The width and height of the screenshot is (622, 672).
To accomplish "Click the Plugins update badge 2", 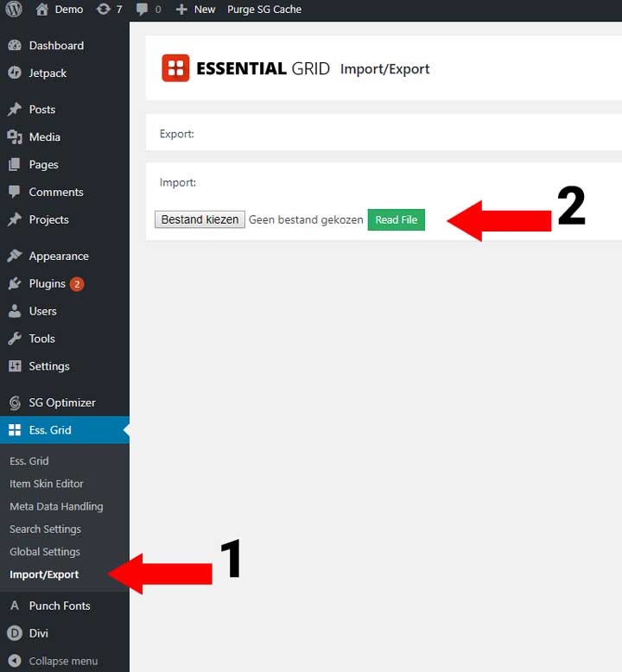I will [x=77, y=283].
